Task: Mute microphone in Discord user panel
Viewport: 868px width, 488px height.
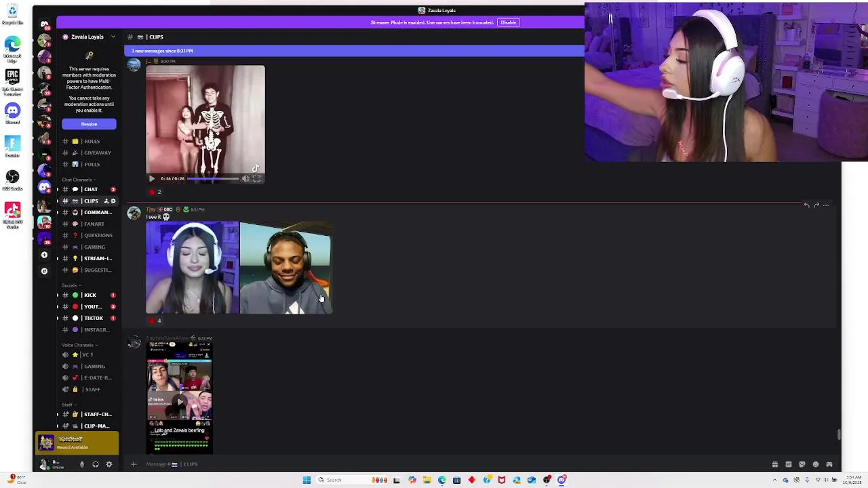Action: pos(82,464)
